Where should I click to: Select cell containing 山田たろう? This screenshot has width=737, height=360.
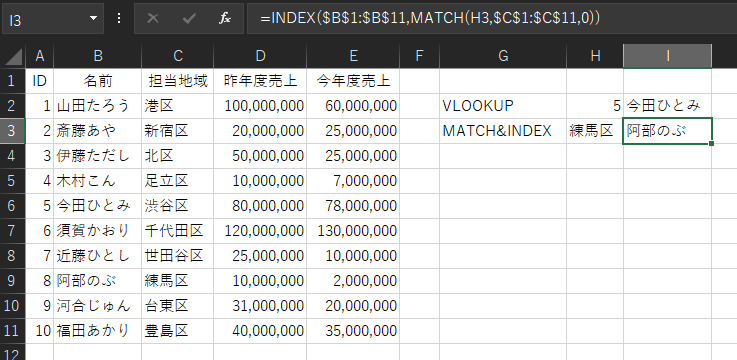click(x=98, y=106)
